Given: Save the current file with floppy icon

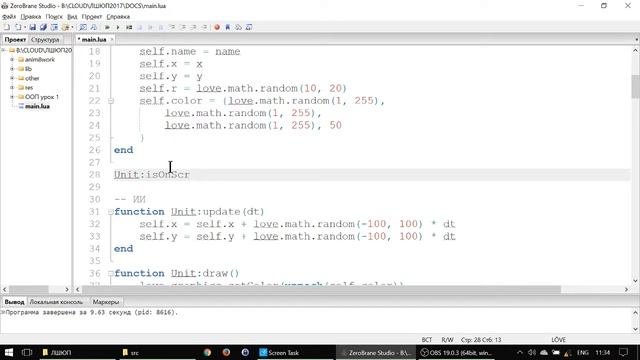Looking at the screenshot, I should [32, 27].
